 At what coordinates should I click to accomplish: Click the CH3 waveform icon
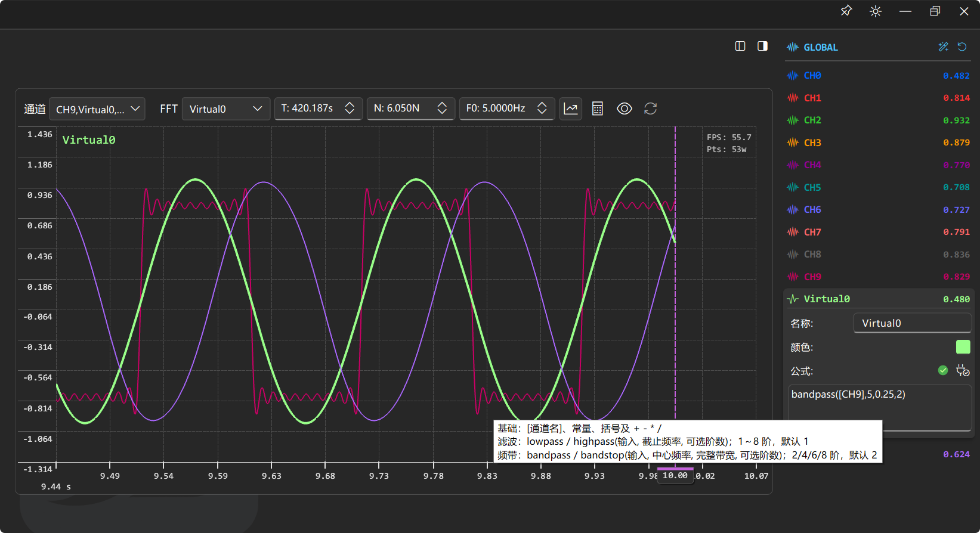[793, 142]
